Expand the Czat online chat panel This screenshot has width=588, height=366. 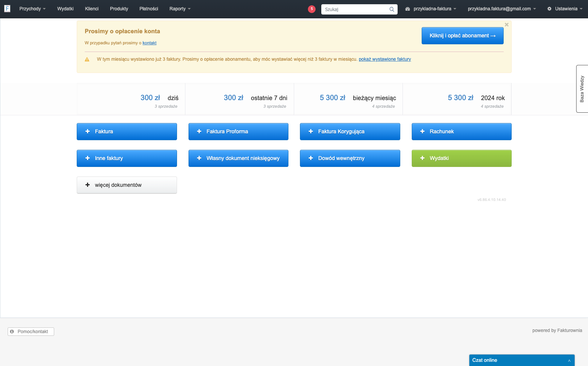[522, 360]
